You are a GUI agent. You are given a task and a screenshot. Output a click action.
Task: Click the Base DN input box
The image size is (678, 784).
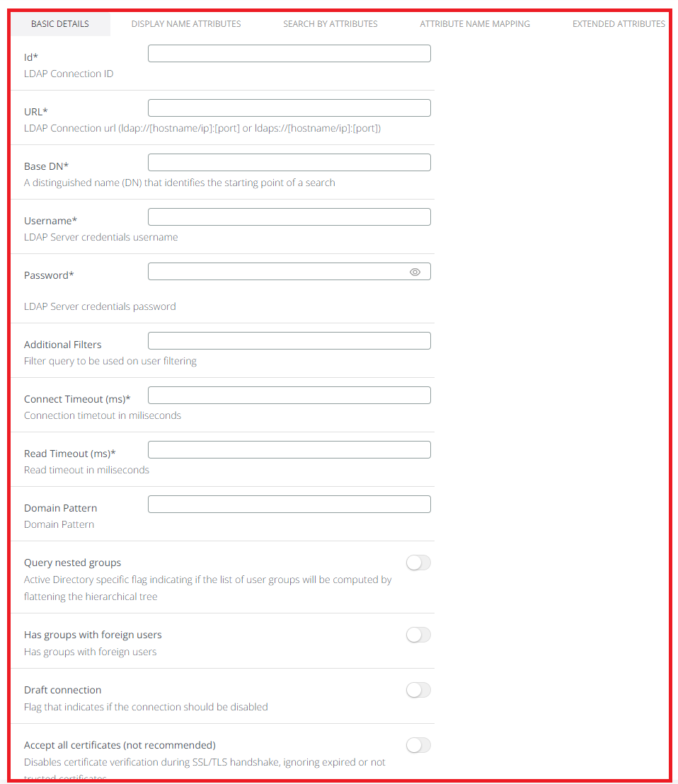click(289, 163)
